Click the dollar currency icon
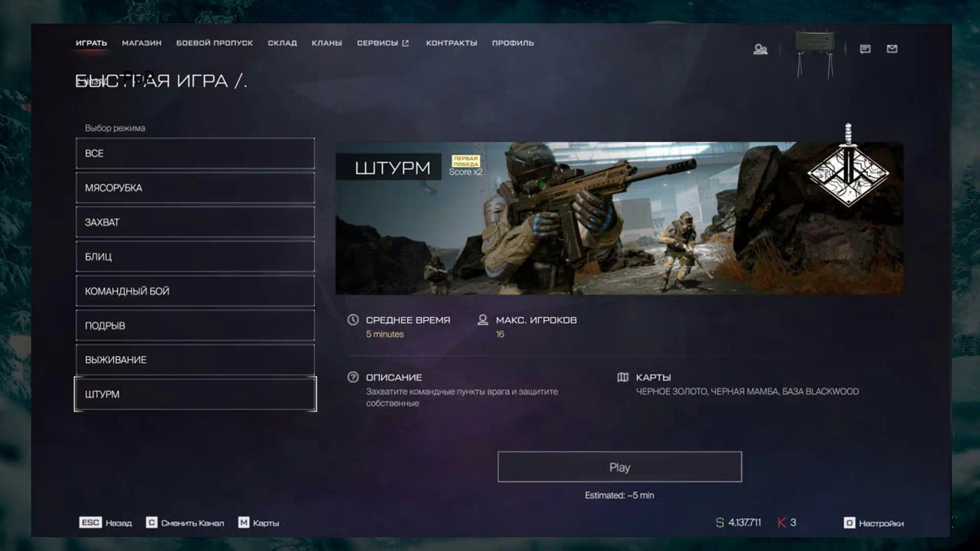The image size is (980, 551). click(720, 522)
